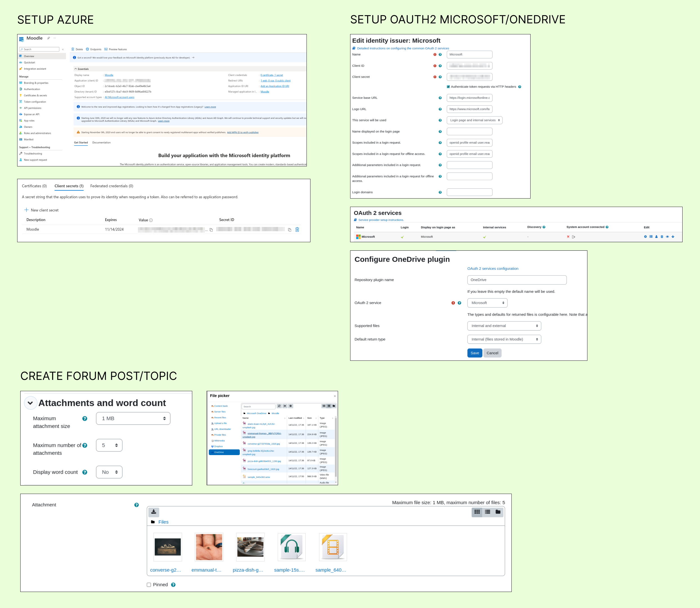Click New client secret
The height and width of the screenshot is (608, 700).
click(x=41, y=210)
